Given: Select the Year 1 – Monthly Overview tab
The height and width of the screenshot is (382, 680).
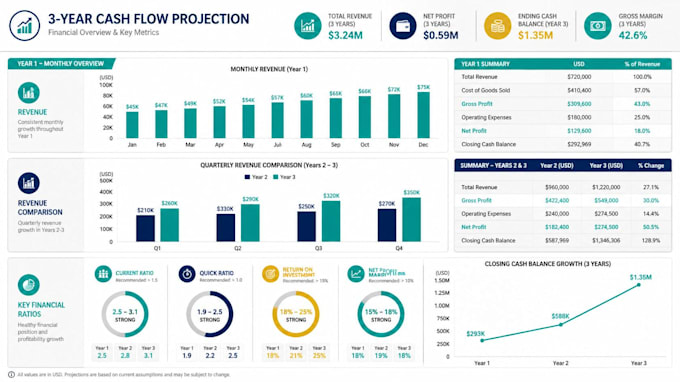Looking at the screenshot, I should click(x=61, y=64).
